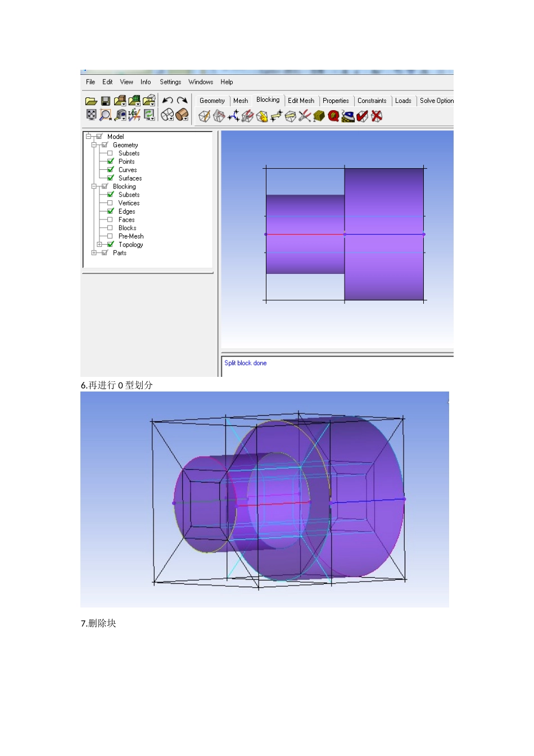
Task: Click the Fit Window view icon
Action: click(91, 115)
